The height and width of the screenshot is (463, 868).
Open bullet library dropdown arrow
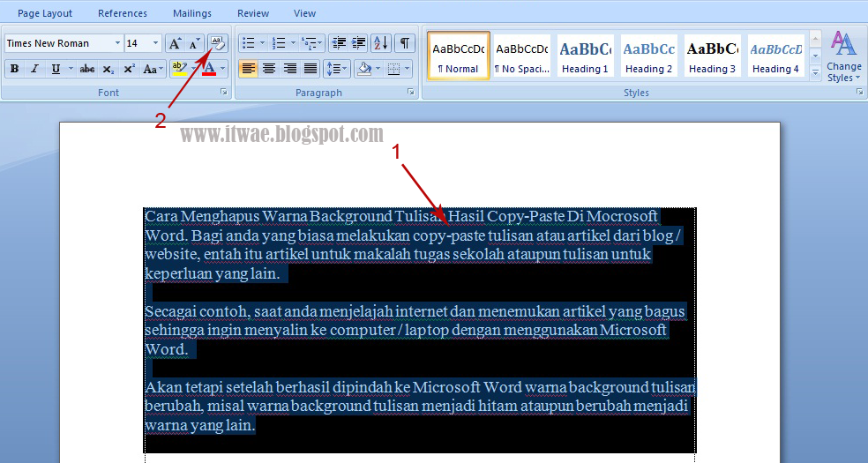pyautogui.click(x=262, y=43)
